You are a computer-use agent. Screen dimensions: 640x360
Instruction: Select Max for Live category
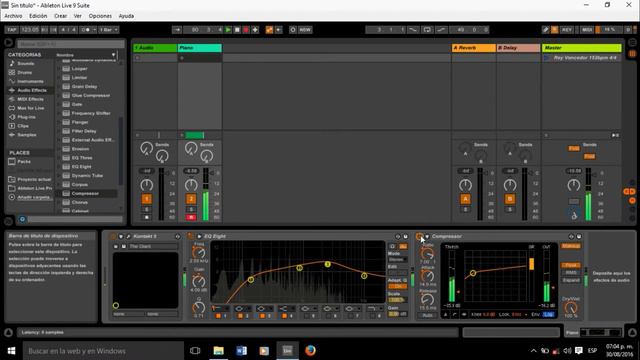pyautogui.click(x=31, y=108)
